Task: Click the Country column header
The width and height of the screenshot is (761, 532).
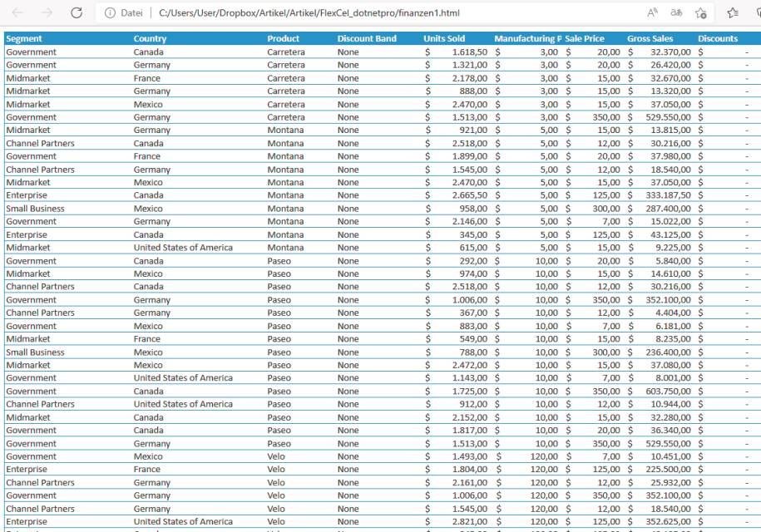Action: [x=150, y=39]
